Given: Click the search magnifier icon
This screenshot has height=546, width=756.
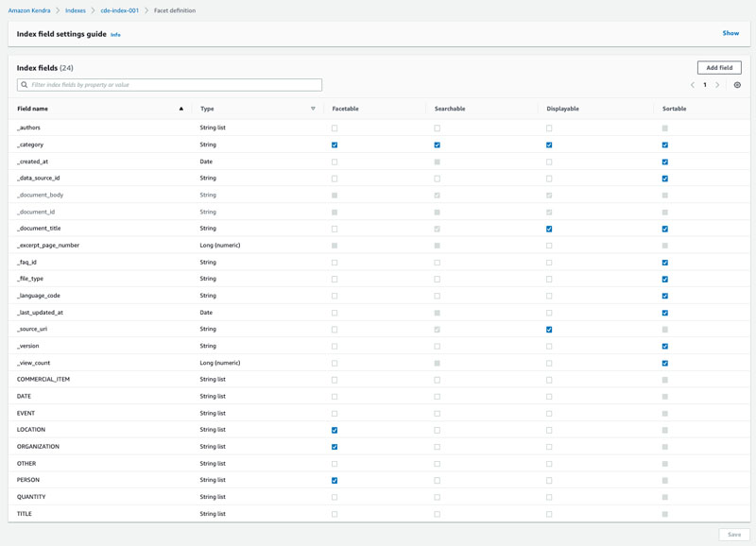Looking at the screenshot, I should 25,85.
